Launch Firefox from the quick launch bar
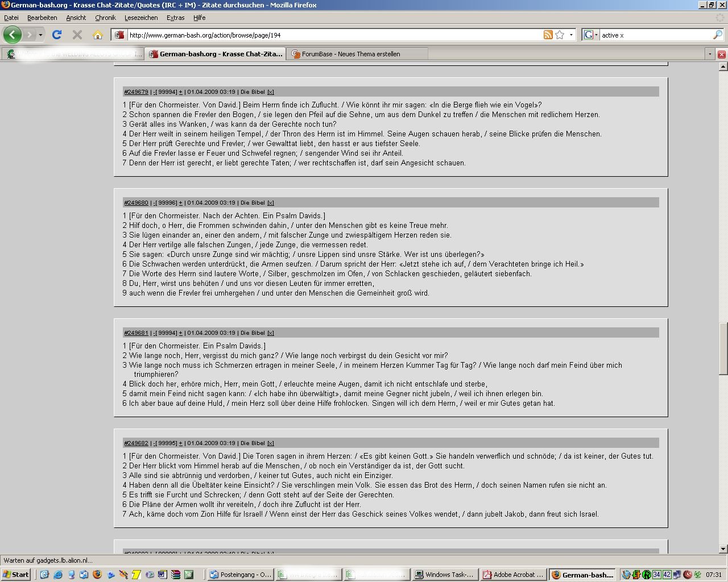The image size is (728, 582). (97, 575)
